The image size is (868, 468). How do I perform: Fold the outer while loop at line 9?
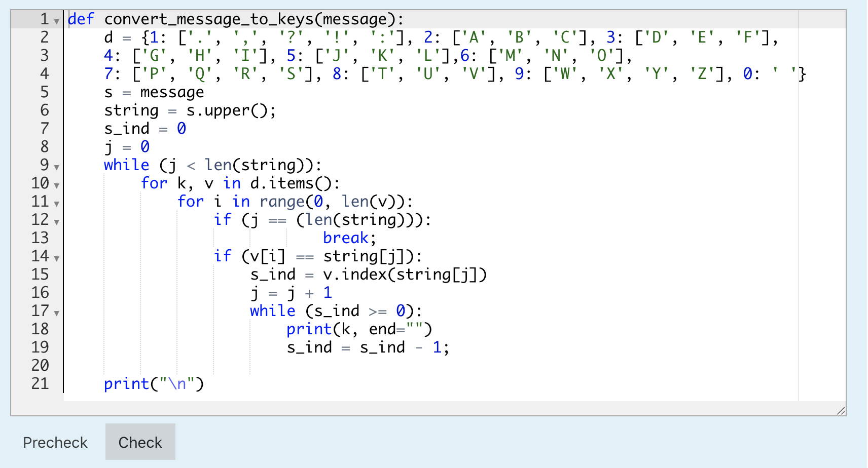click(x=56, y=167)
